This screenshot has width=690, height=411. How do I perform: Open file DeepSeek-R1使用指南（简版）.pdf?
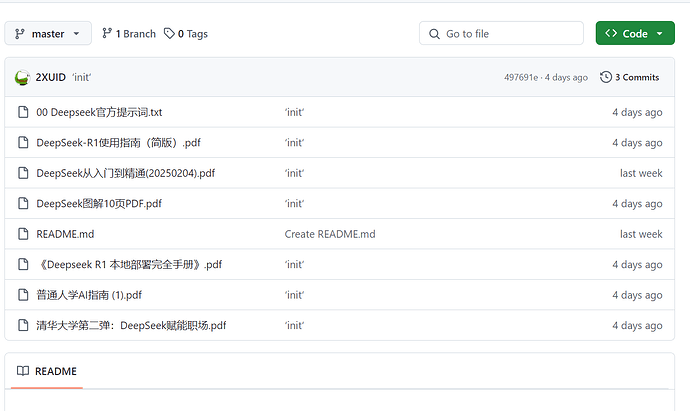118,143
